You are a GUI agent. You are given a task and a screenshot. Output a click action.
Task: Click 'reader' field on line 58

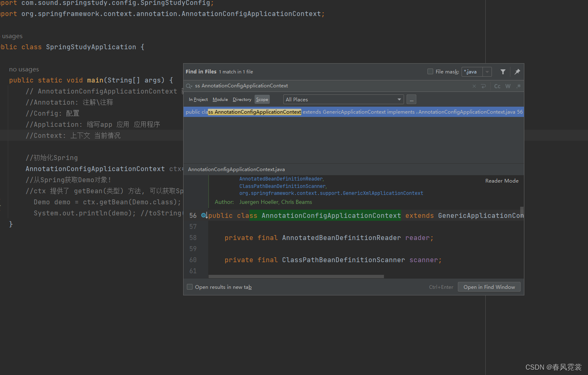click(417, 238)
